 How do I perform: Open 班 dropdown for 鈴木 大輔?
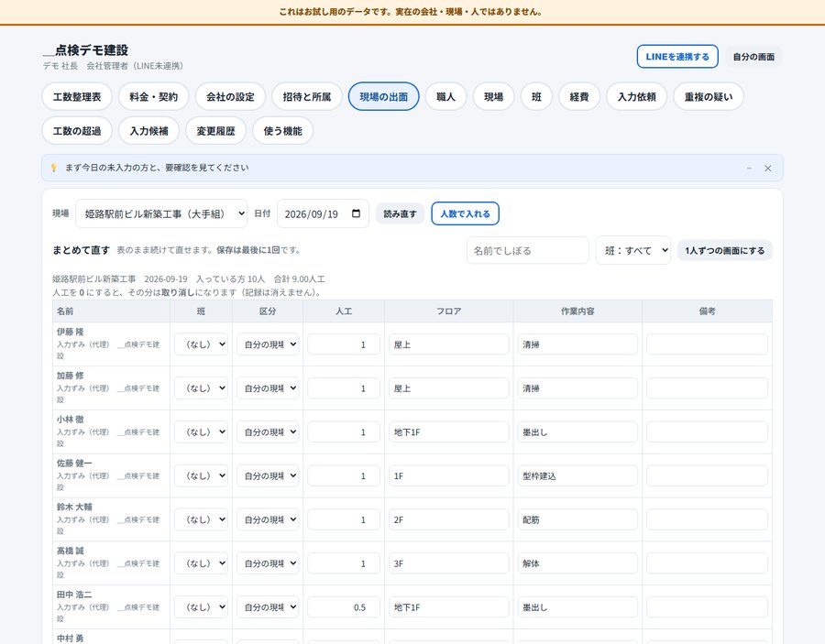[201, 519]
